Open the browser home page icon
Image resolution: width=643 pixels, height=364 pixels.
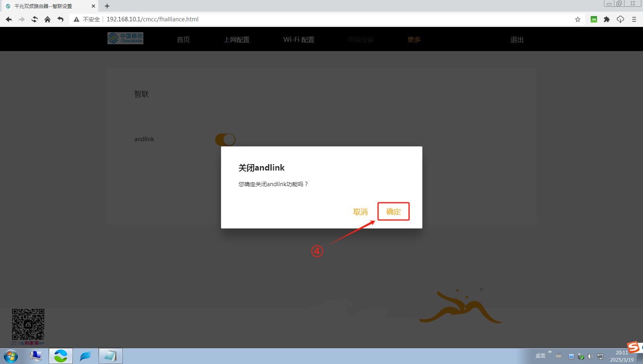48,19
